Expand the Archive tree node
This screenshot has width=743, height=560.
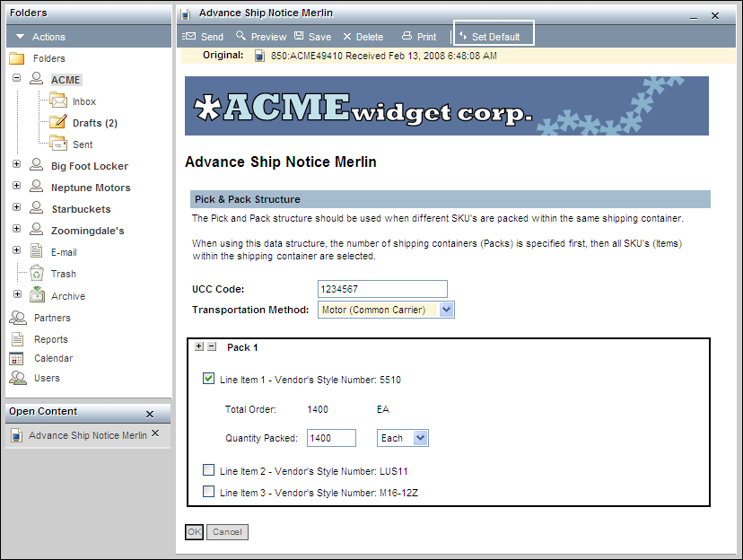click(x=18, y=293)
